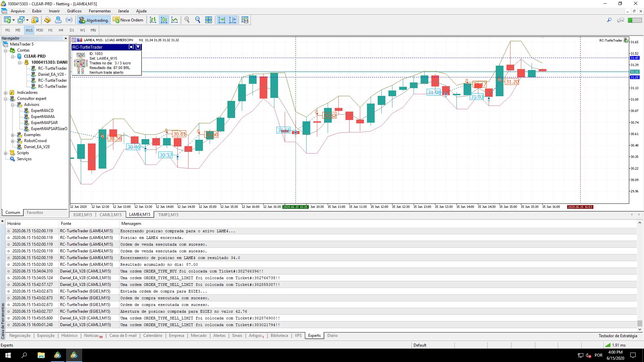Switch chart to line chart mode
The image size is (644, 362).
(x=175, y=20)
